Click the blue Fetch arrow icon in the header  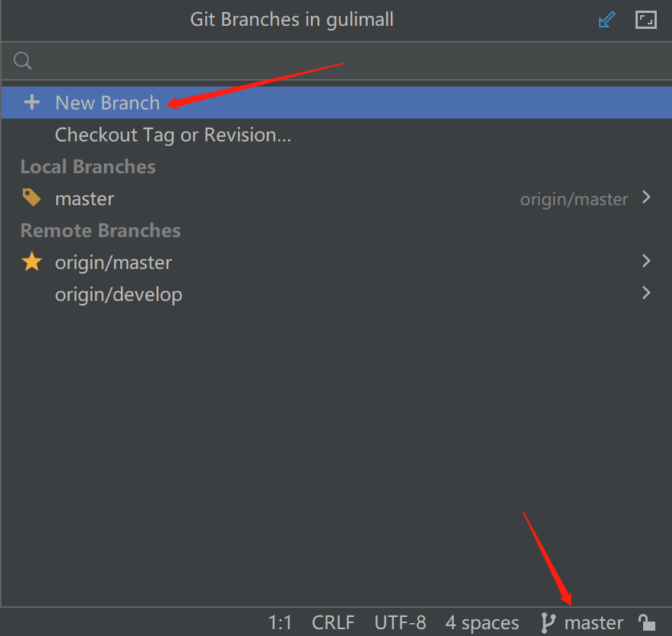point(607,20)
